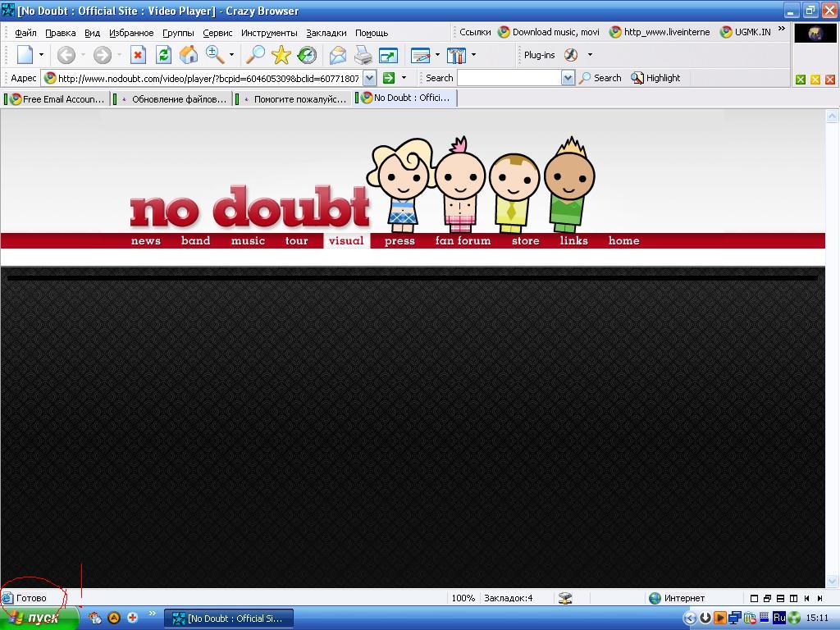
Task: Click the edit page icon with pencil
Action: (x=421, y=55)
